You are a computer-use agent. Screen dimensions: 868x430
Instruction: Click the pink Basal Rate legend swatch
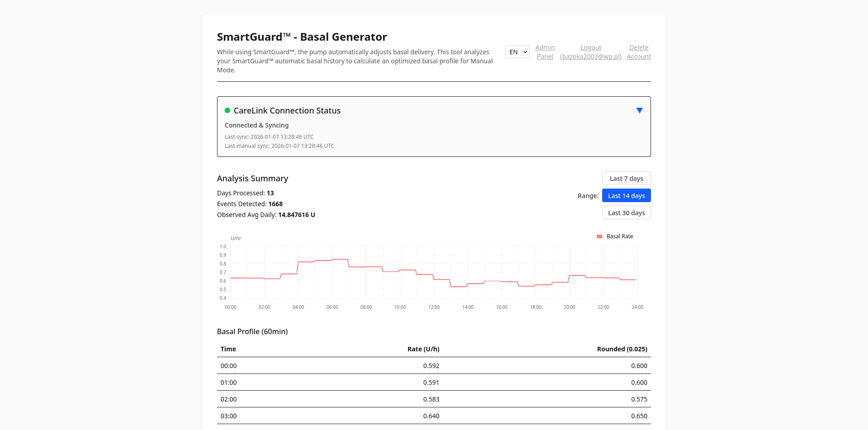pos(599,236)
